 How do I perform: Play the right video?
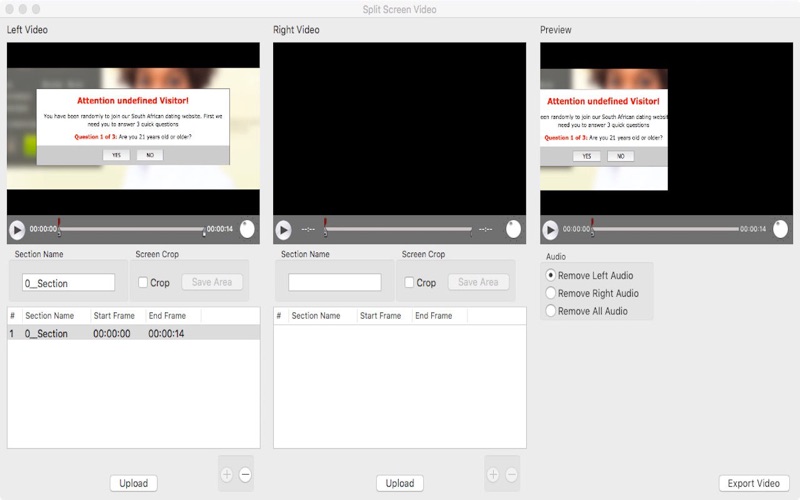(x=283, y=230)
